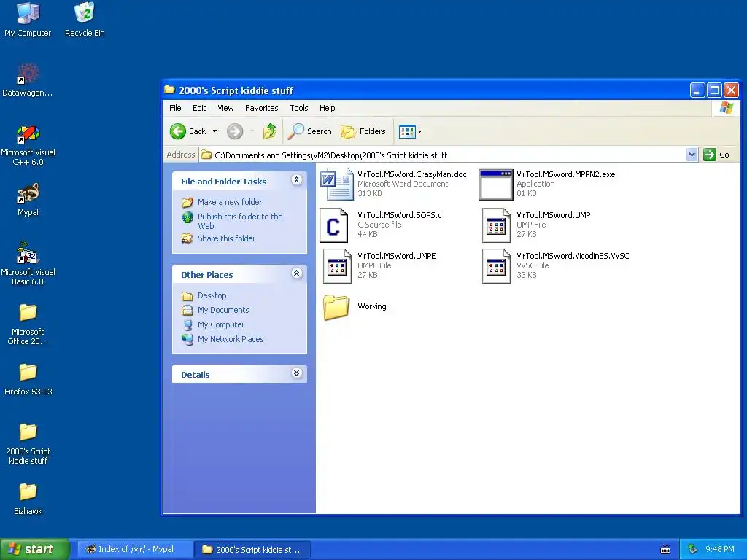Click the keyboard icon in system tray
The image size is (747, 560).
(x=665, y=550)
